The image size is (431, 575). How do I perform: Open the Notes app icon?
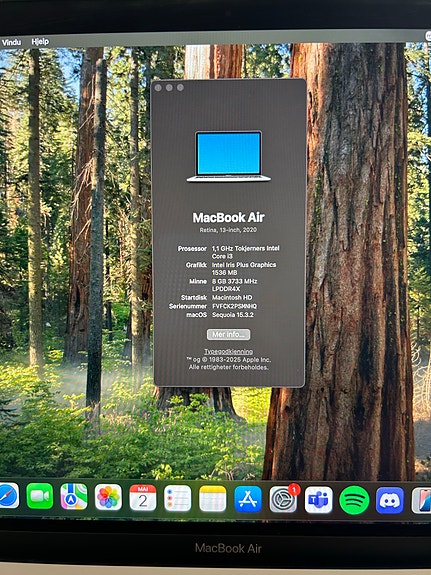pos(213,498)
